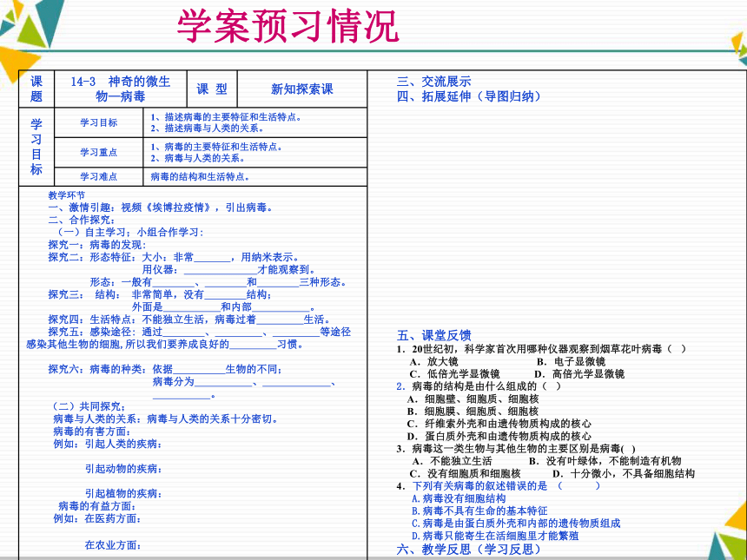747x560 pixels.
Task: Select the line beginning "外面是"
Action: (x=224, y=306)
